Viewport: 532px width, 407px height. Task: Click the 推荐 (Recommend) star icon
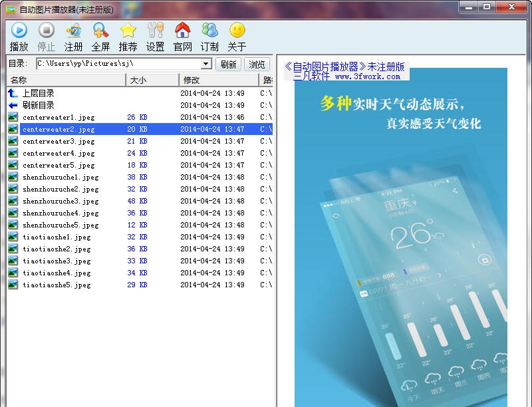click(128, 31)
